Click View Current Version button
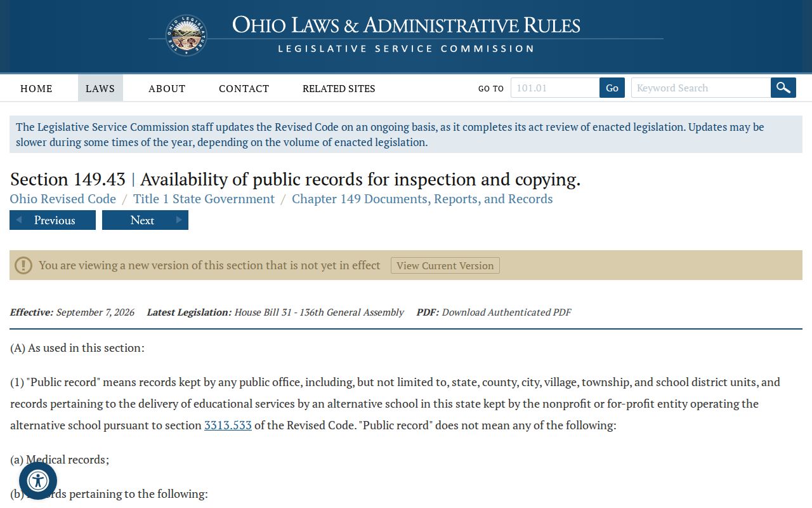This screenshot has width=812, height=508. point(445,265)
